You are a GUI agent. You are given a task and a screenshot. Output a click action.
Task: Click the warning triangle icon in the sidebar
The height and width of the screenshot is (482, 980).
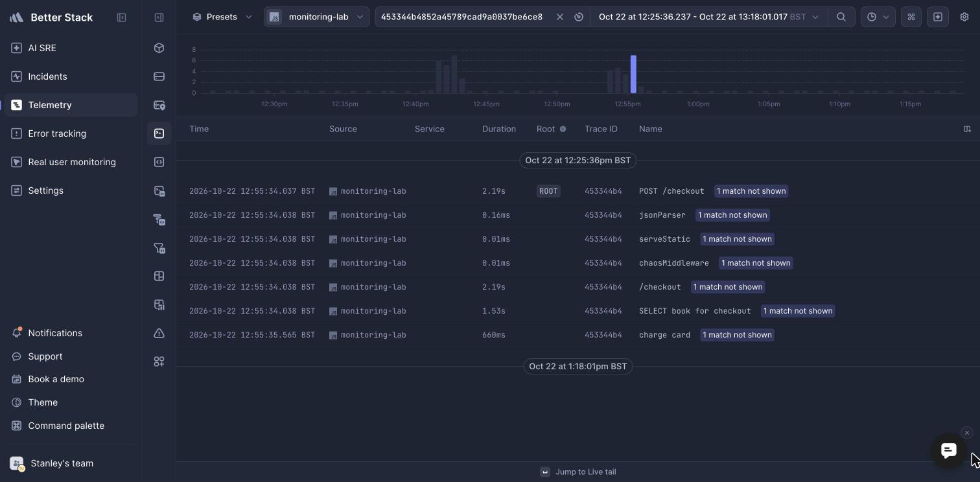[x=159, y=333]
